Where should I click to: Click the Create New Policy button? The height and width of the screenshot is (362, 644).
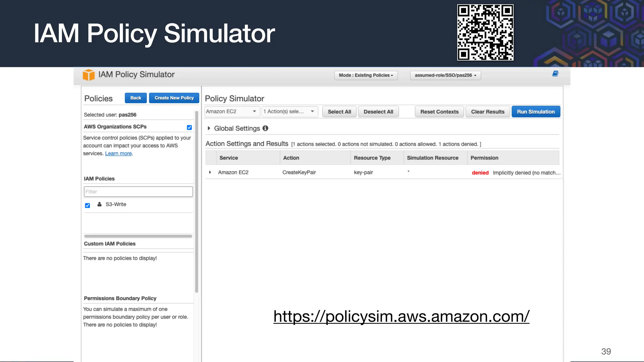coord(174,98)
